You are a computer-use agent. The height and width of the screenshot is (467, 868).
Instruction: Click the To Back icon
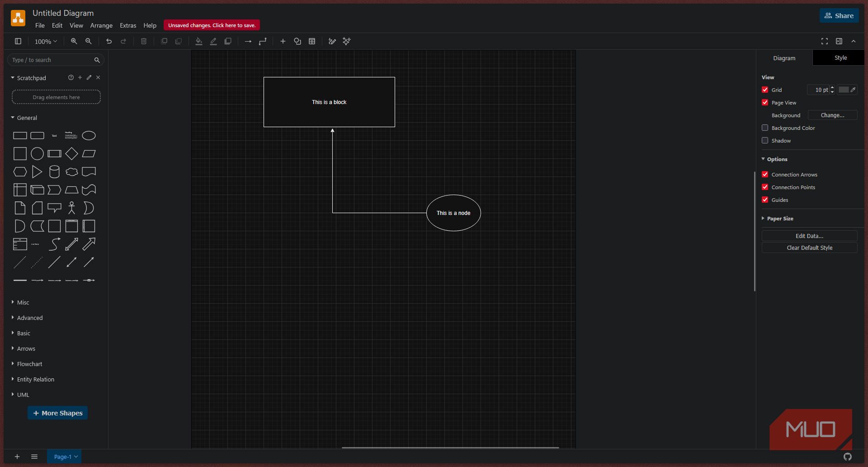tap(179, 41)
